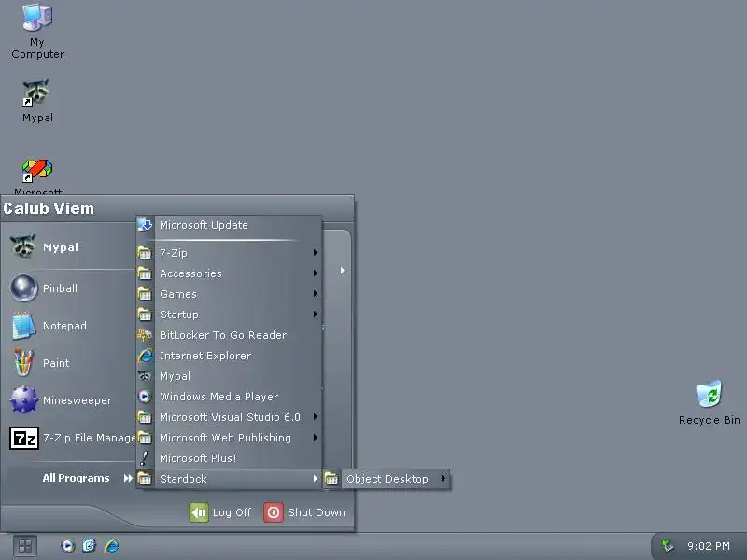Click the system tray network icon
This screenshot has width=747, height=560.
(668, 545)
